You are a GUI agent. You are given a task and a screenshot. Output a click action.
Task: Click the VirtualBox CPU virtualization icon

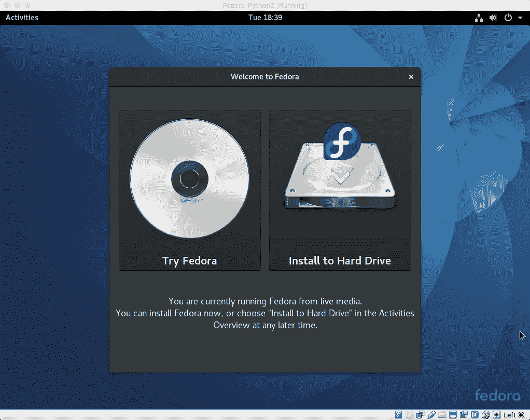coord(475,415)
